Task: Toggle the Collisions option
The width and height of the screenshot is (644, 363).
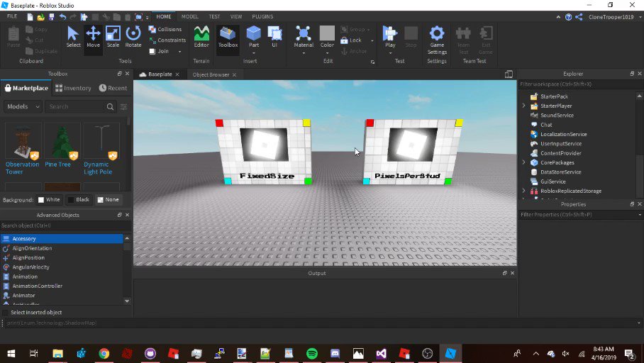Action: click(x=165, y=29)
